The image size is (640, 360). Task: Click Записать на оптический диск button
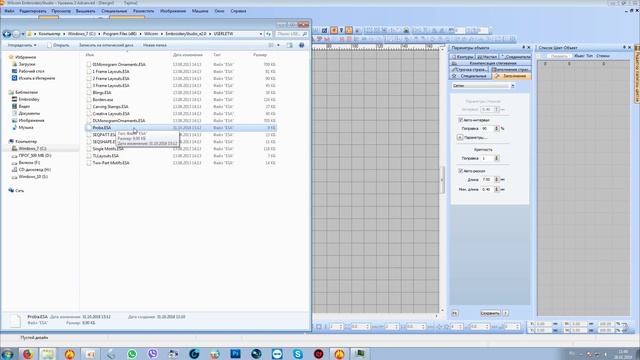tap(106, 45)
